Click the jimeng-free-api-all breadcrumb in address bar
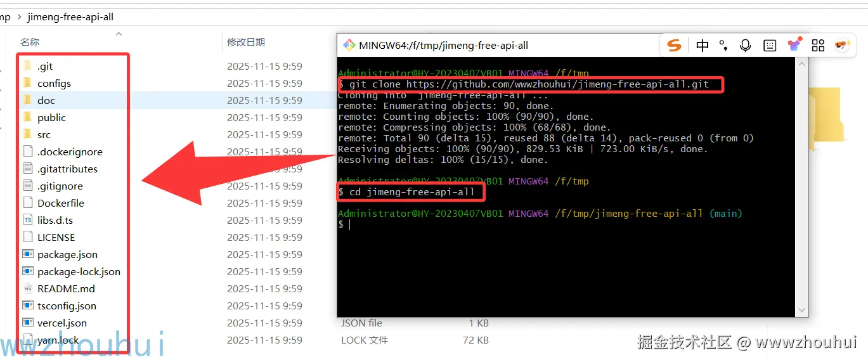Screen dimensions: 868x362 70,17
